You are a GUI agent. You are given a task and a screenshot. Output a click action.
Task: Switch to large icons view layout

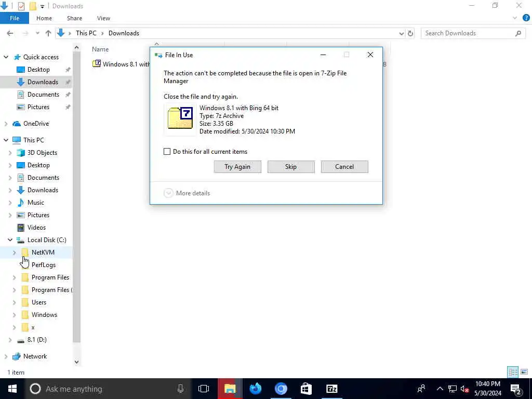524,372
